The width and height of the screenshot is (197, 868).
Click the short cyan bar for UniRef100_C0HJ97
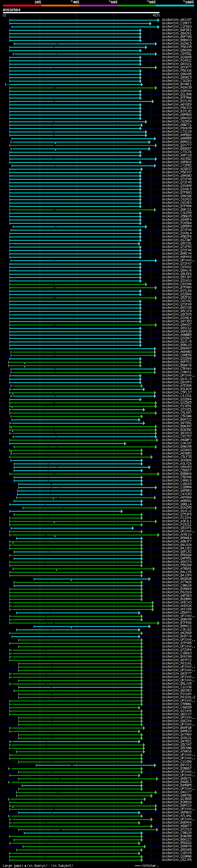tap(68, 444)
